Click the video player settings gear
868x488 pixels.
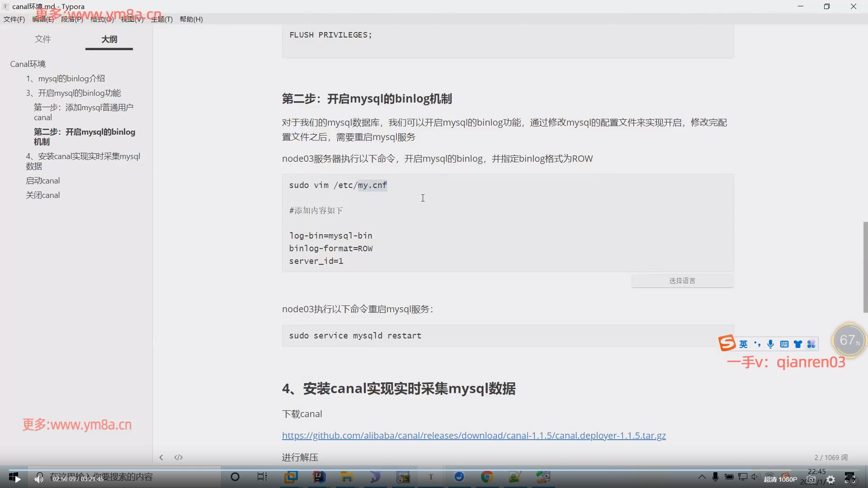point(831,480)
